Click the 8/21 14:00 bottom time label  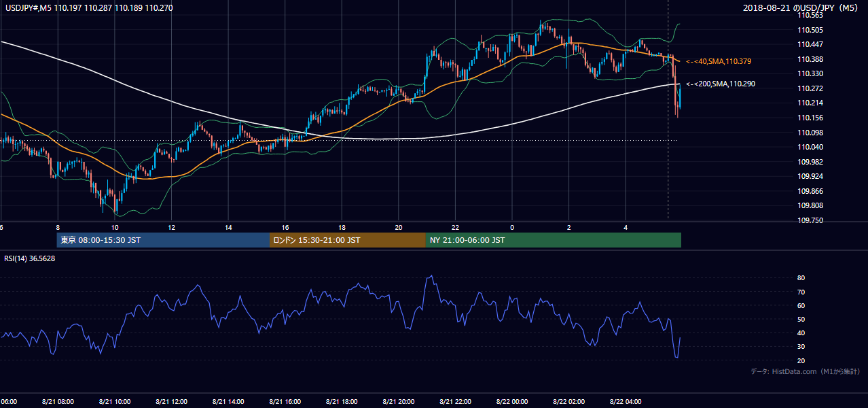[x=228, y=402]
